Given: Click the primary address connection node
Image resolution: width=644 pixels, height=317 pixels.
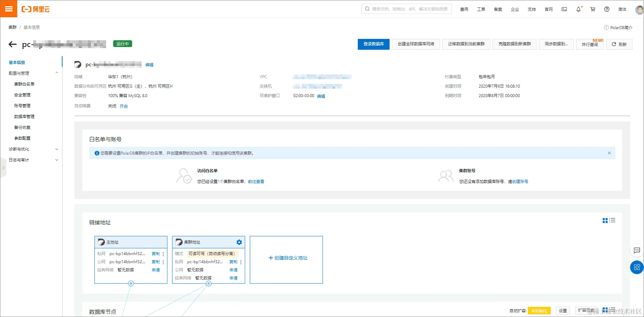Looking at the screenshot, I should 131,284.
